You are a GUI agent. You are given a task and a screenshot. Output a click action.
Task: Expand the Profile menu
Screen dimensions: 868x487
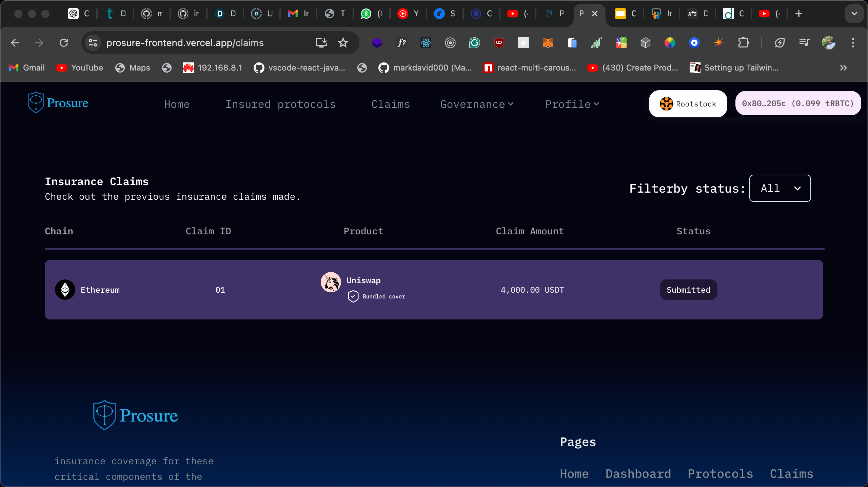pos(572,104)
